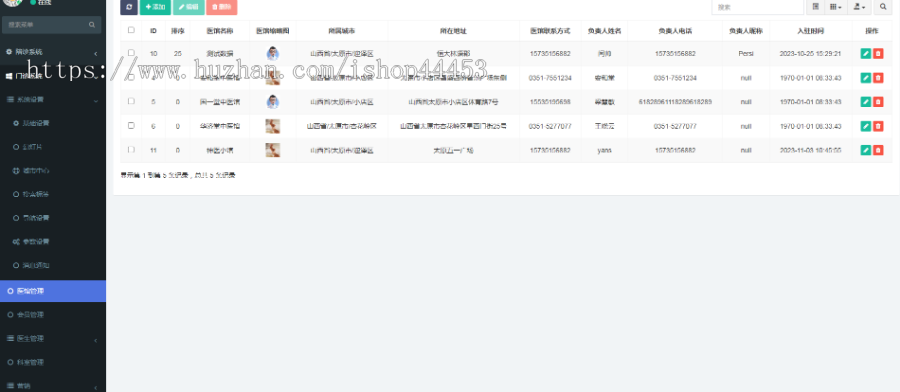The height and width of the screenshot is (392, 900).
Task: Check the box for row ID 11
Action: [131, 149]
